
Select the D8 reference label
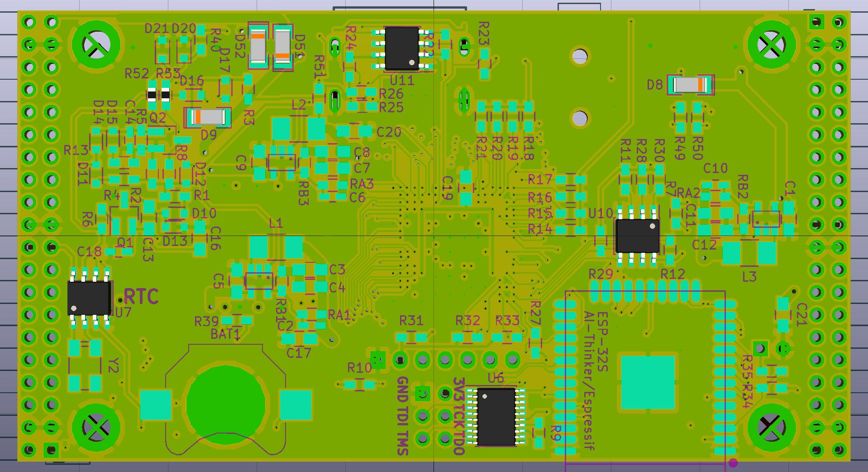coord(655,85)
